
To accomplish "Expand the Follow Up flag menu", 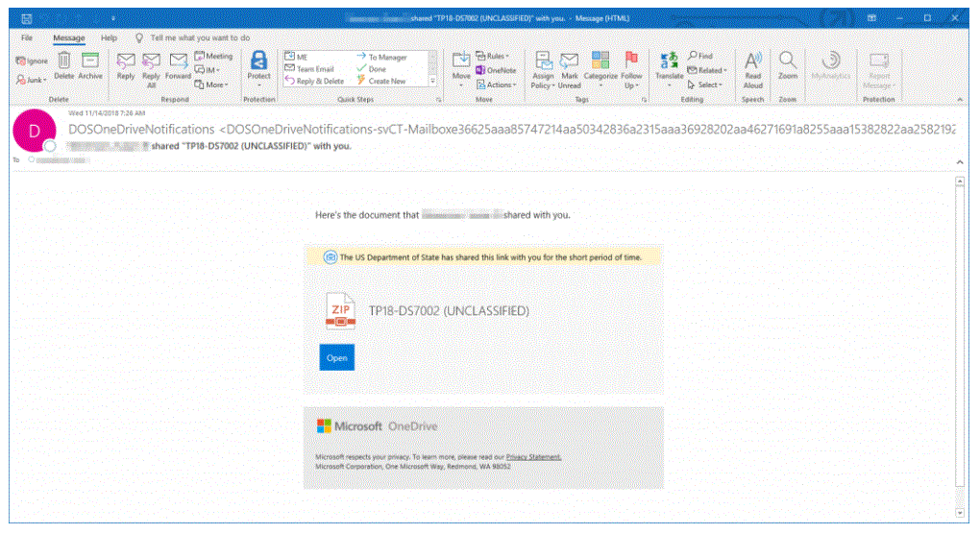I will (631, 68).
